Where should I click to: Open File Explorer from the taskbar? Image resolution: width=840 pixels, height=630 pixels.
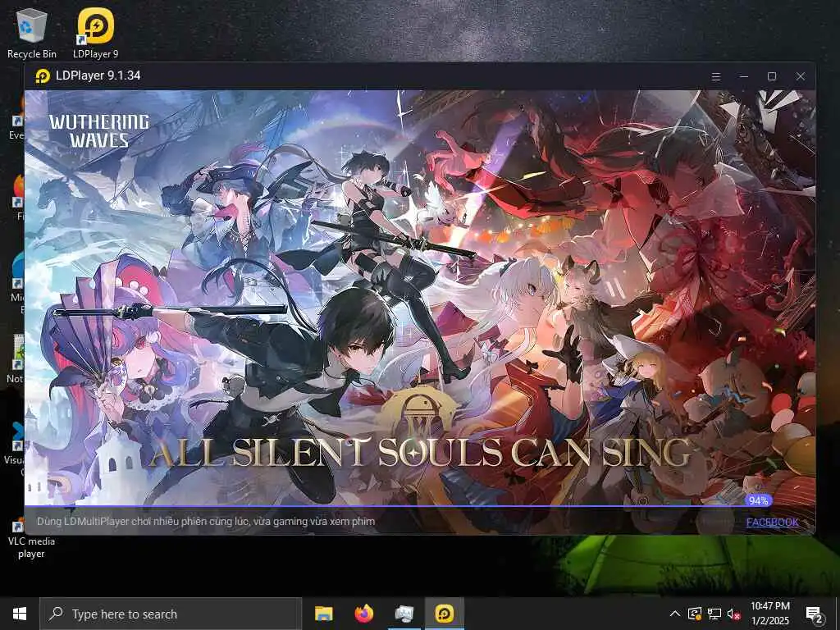[x=323, y=614]
